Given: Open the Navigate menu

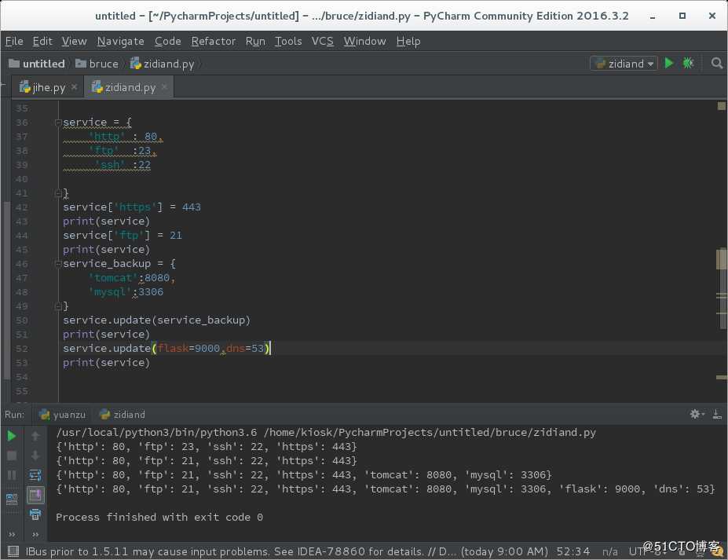Looking at the screenshot, I should (120, 42).
